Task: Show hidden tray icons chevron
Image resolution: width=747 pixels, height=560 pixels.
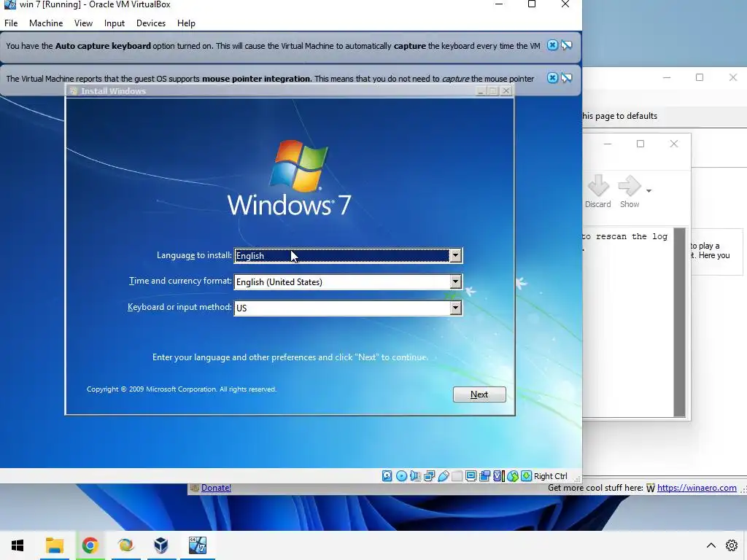Action: coord(711,545)
